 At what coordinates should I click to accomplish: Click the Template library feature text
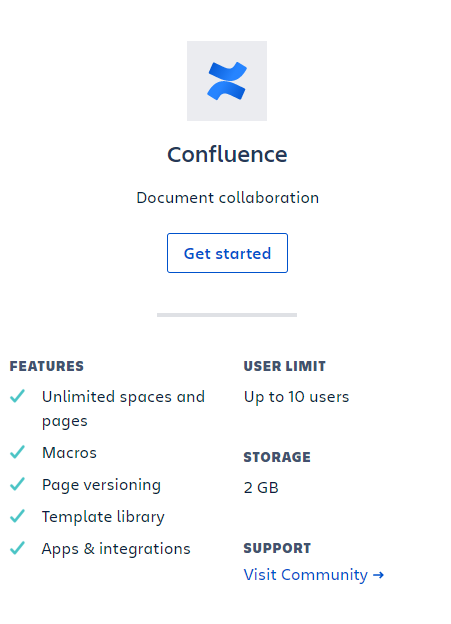[103, 517]
